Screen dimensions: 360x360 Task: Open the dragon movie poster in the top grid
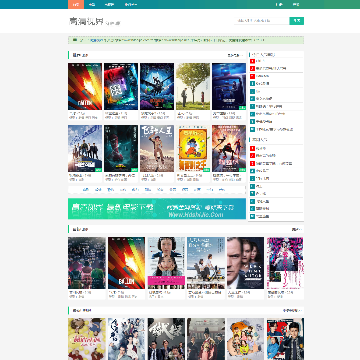point(157,86)
